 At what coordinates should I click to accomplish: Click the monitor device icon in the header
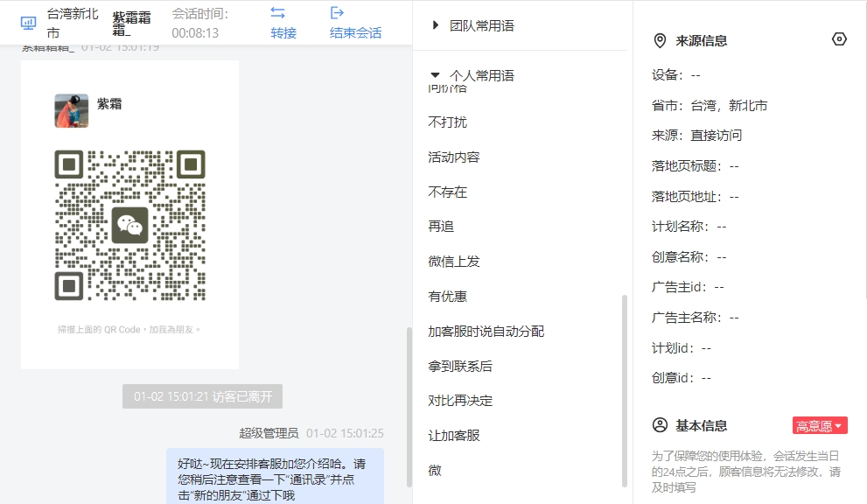coord(28,23)
